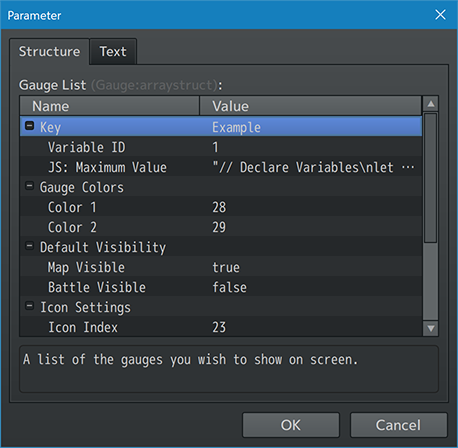Close the Parameter dialog

(x=440, y=15)
